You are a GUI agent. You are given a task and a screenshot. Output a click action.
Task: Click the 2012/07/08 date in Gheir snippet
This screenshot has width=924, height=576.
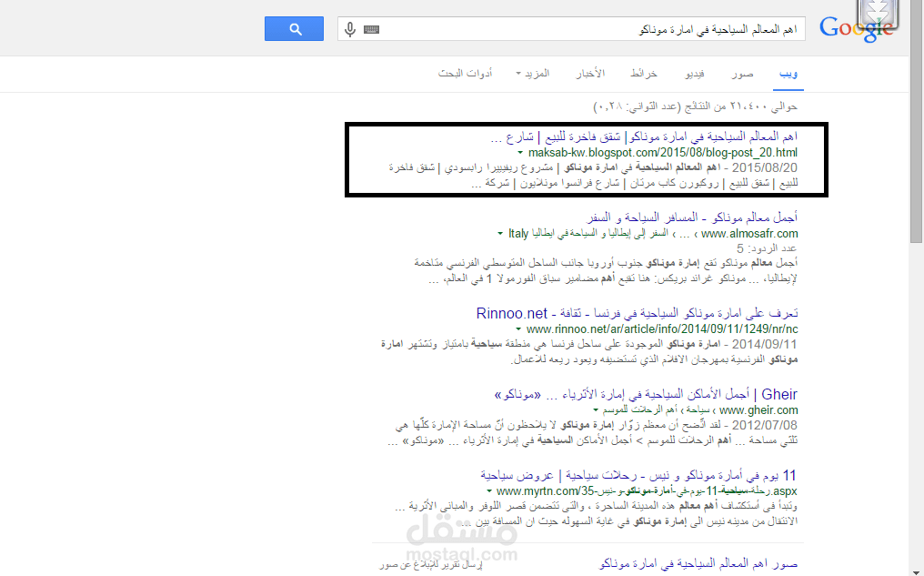(764, 424)
